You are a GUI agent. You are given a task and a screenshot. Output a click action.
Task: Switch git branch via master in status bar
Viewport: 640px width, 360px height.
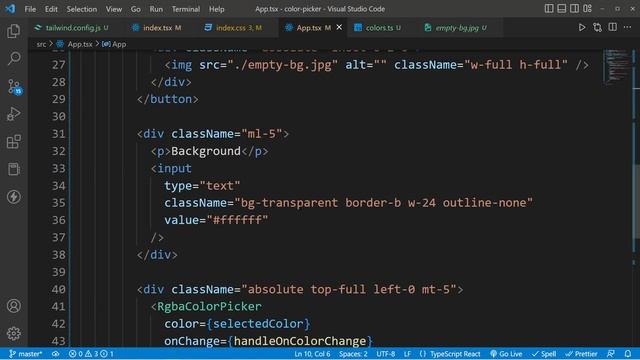(26, 353)
